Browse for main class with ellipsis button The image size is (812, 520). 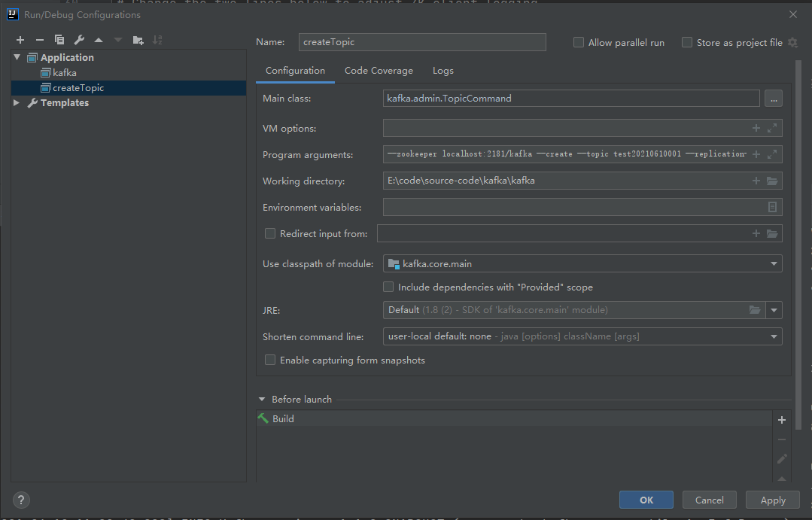point(773,99)
